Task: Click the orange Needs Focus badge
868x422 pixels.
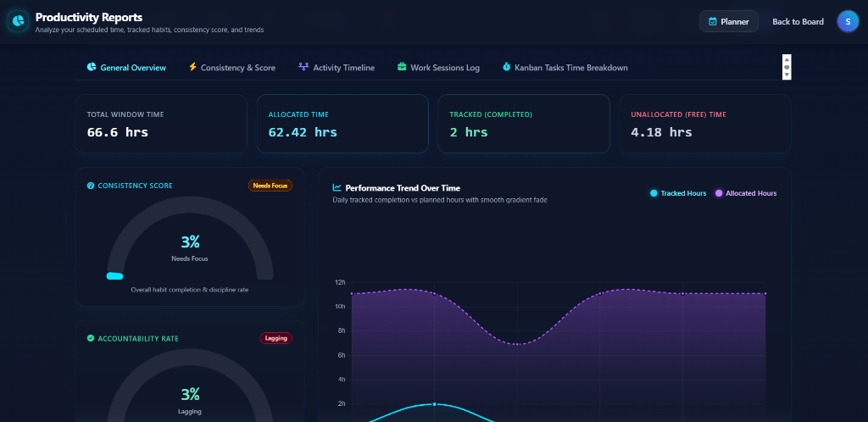Action: [x=270, y=186]
